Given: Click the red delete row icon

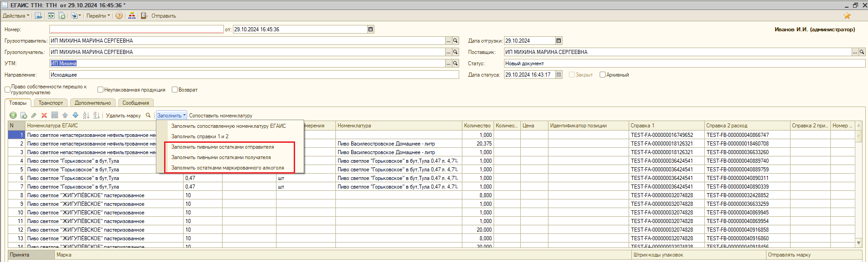Looking at the screenshot, I should [x=44, y=116].
